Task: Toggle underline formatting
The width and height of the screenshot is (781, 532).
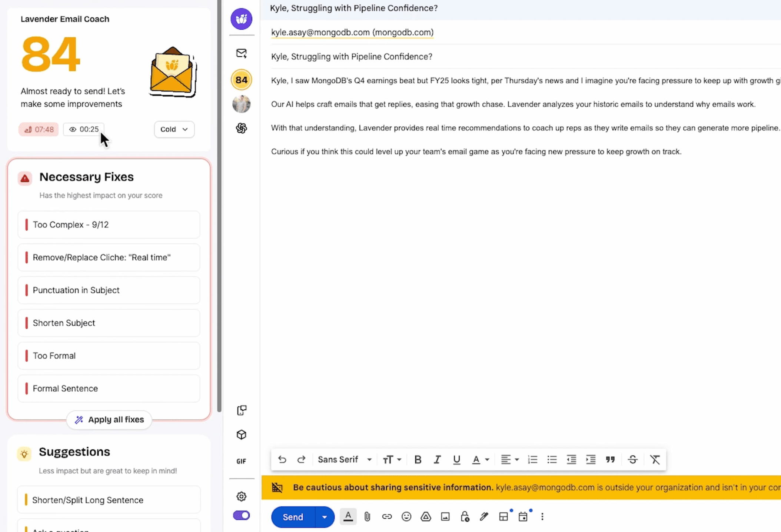Action: pyautogui.click(x=456, y=459)
